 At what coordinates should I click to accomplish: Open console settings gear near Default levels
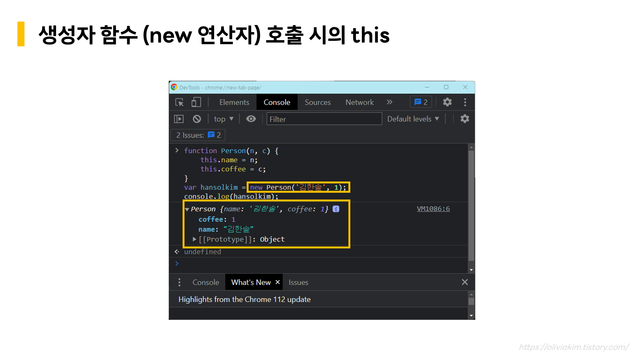465,119
